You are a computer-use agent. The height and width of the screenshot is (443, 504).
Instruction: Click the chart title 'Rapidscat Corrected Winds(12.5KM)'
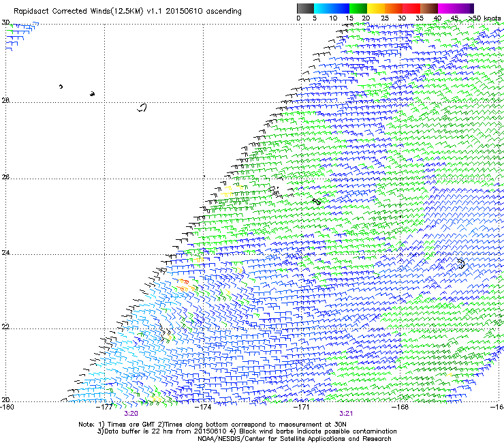click(x=78, y=12)
